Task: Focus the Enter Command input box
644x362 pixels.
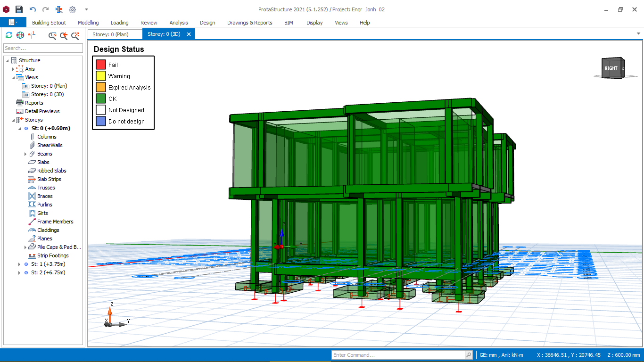Action: click(398, 355)
